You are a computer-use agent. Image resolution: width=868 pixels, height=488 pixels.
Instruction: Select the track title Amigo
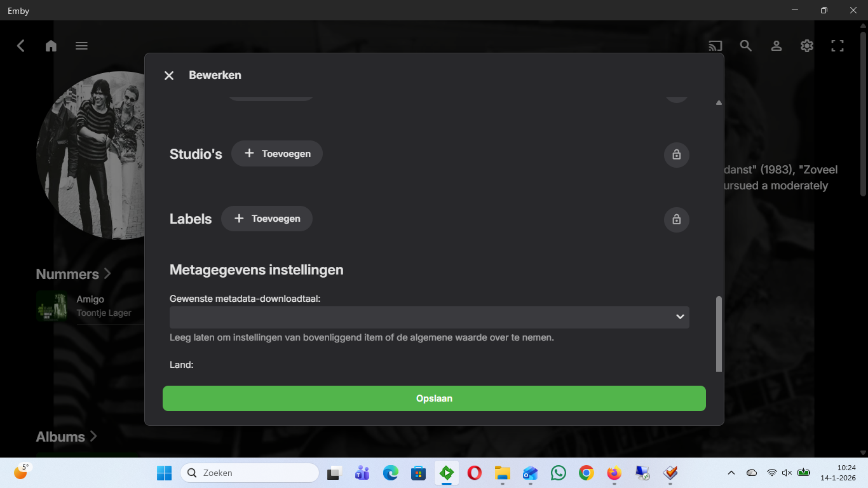90,299
